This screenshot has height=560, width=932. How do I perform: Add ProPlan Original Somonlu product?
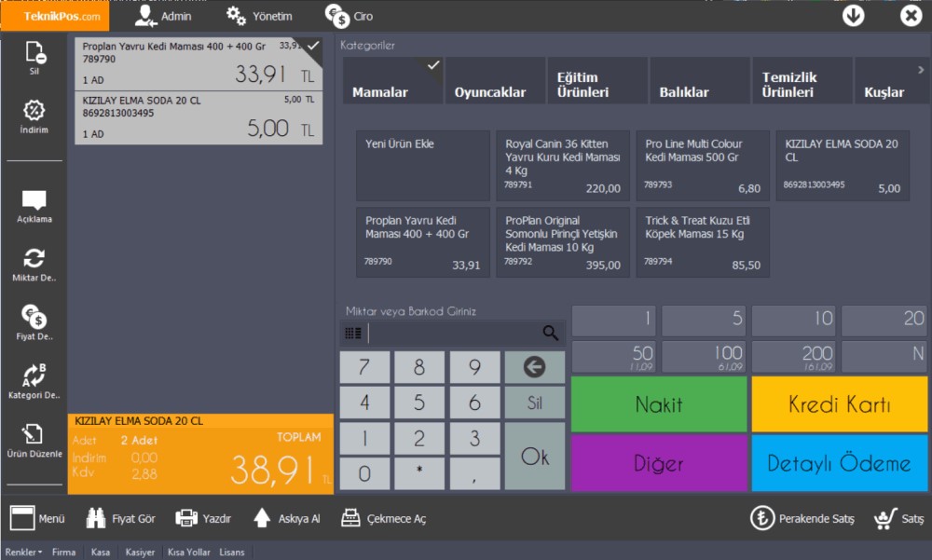[563, 242]
